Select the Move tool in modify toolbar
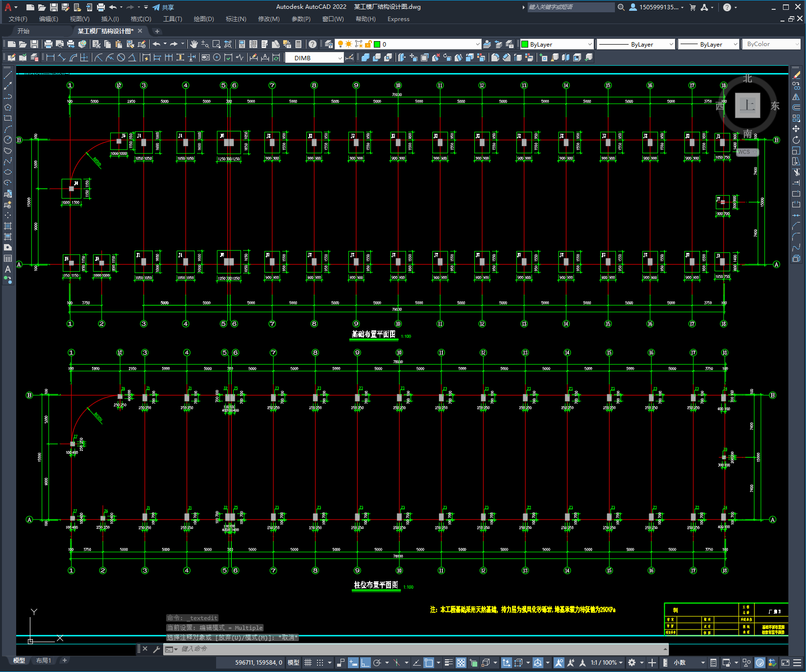This screenshot has height=672, width=806. 796,129
